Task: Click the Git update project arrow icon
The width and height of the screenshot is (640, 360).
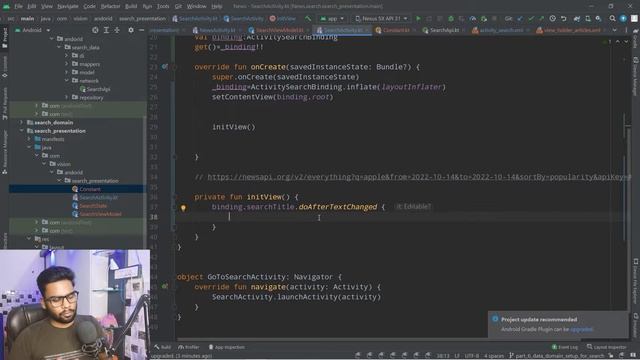Action: [520, 18]
